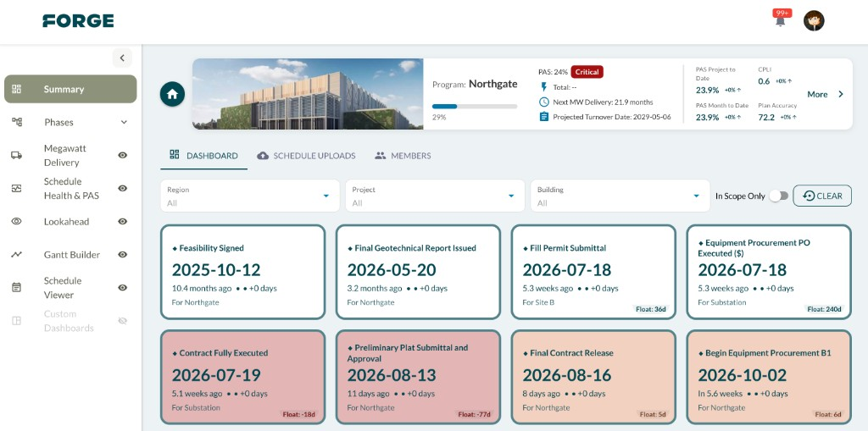Image resolution: width=868 pixels, height=431 pixels.
Task: Click the clipboard icon by Projected Turnover Date
Action: click(543, 118)
